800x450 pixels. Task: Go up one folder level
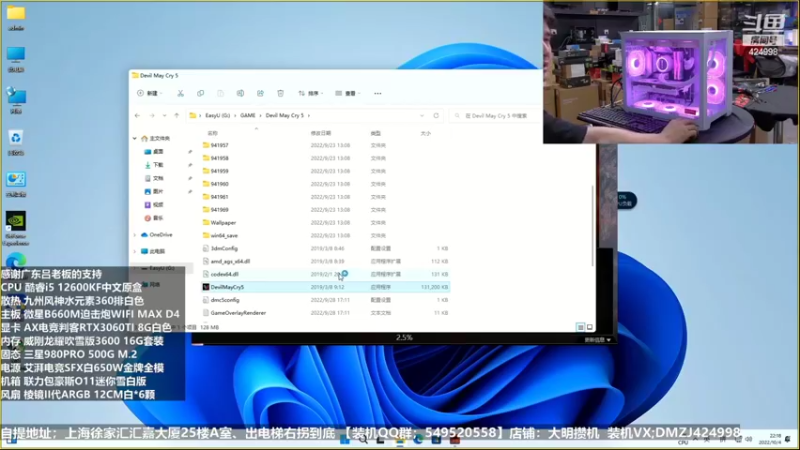coord(177,116)
